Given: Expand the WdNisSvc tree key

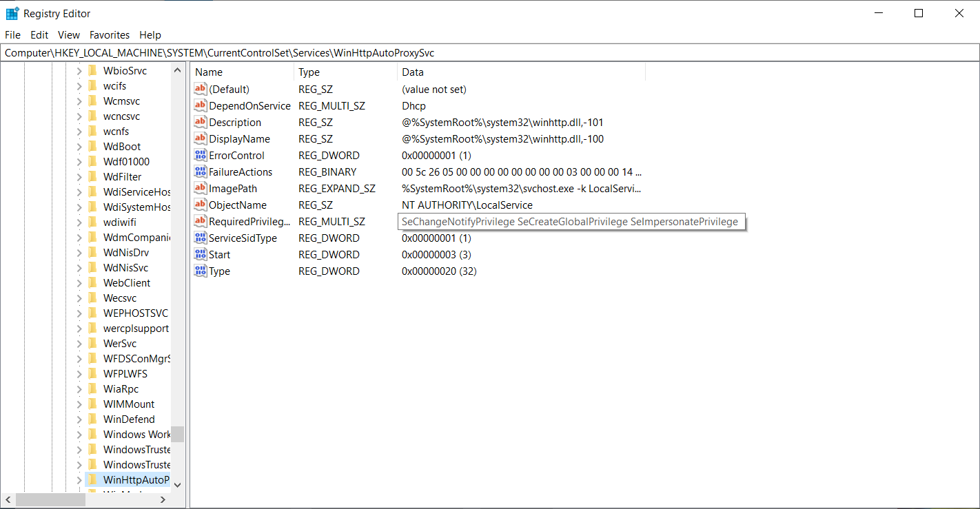Looking at the screenshot, I should coord(79,267).
